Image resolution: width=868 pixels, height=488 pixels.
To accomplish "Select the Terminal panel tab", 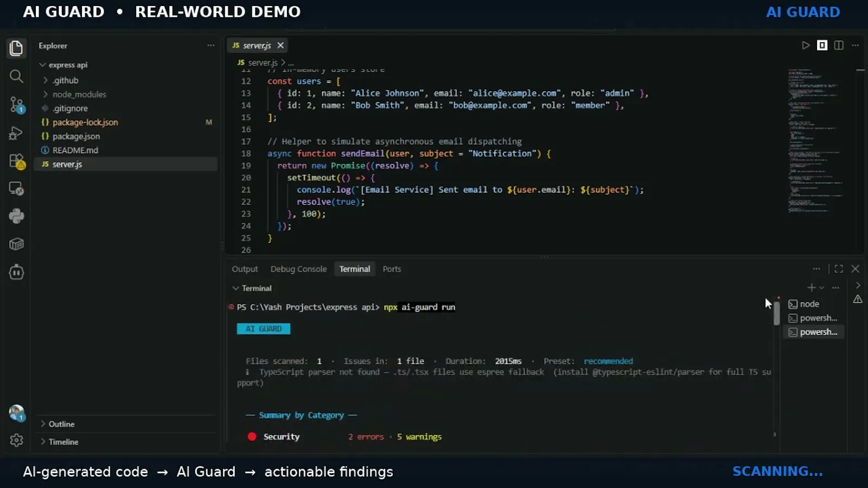I will pyautogui.click(x=355, y=269).
